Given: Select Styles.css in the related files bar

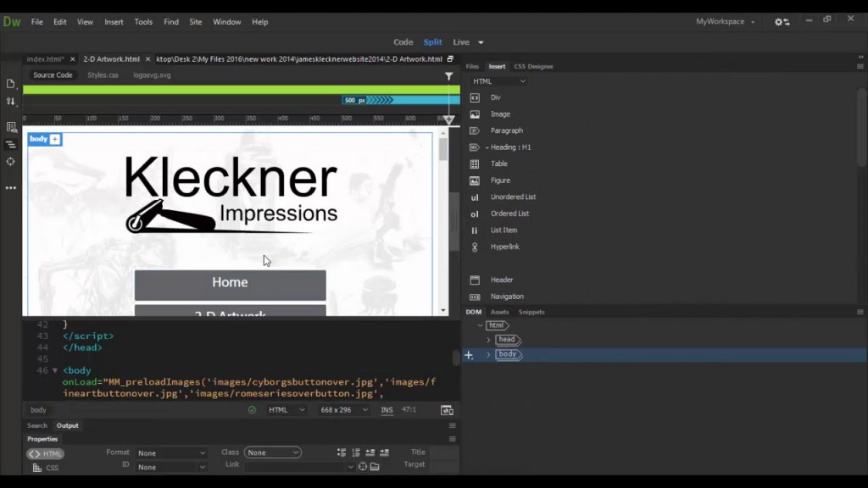Looking at the screenshot, I should (102, 75).
